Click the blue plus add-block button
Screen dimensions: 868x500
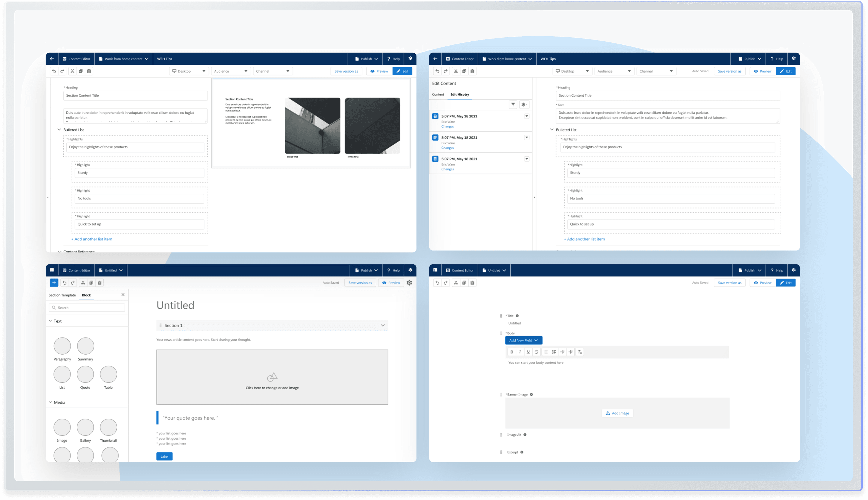[54, 283]
